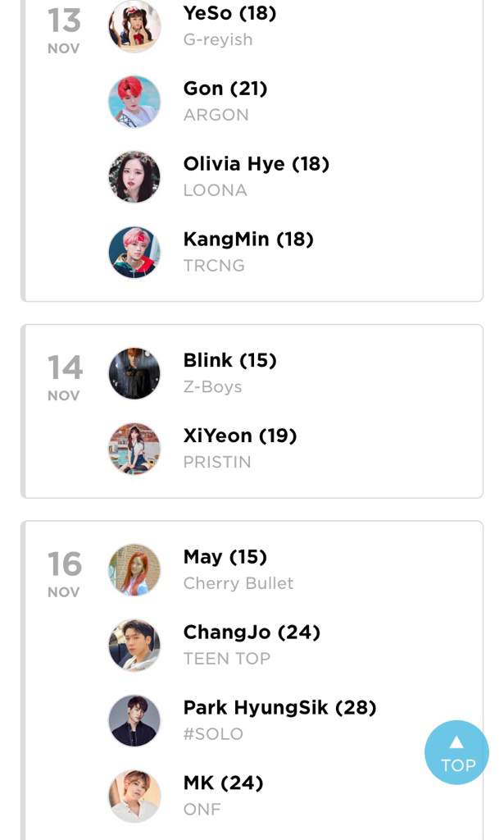Tap the TOP scroll-up button
This screenshot has height=840, width=504.
pos(456,752)
